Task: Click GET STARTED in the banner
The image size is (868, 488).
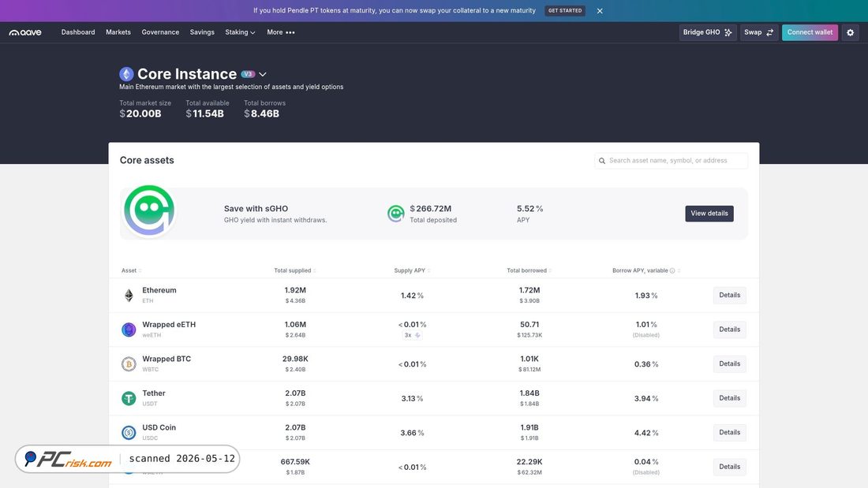Action: (565, 10)
